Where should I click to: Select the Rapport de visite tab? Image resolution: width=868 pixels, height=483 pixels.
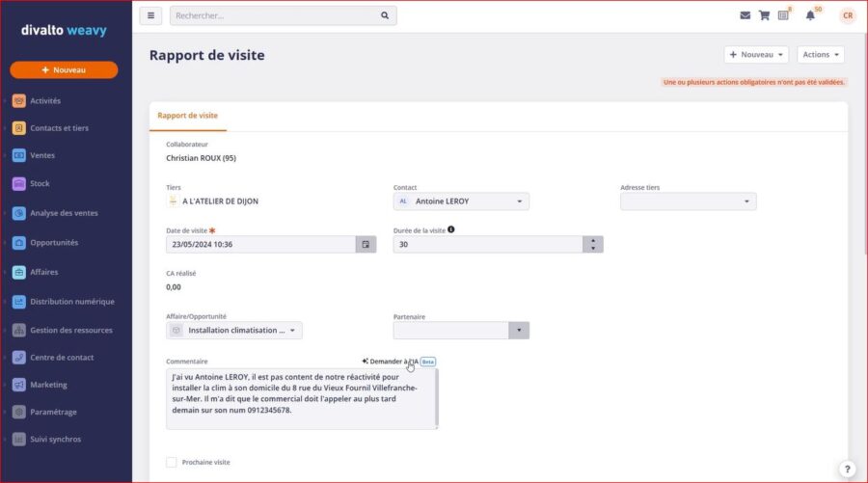(187, 116)
